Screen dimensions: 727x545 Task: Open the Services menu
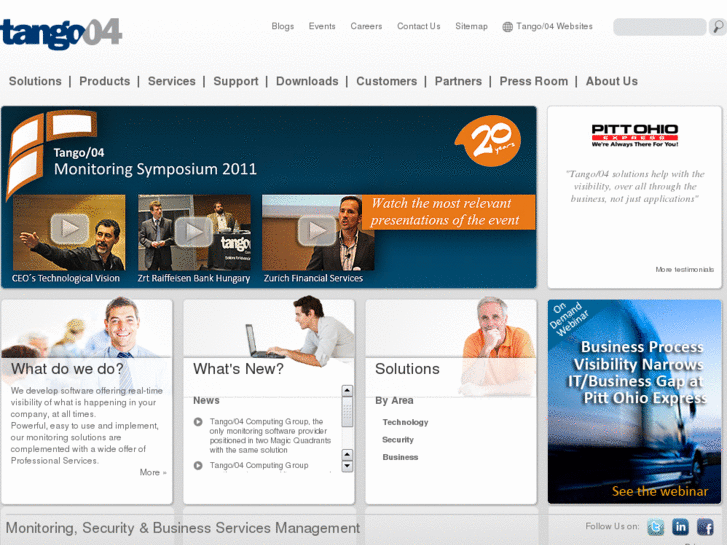pyautogui.click(x=172, y=81)
